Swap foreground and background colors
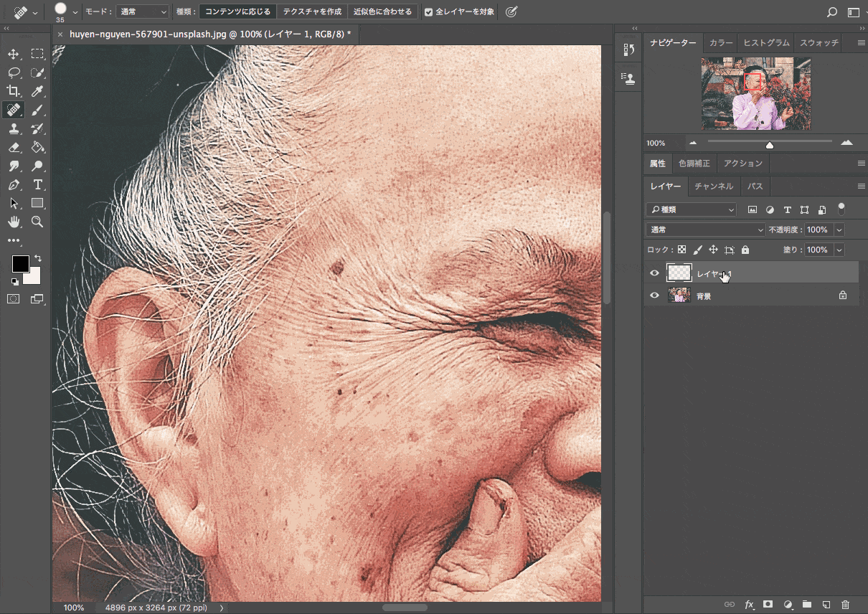 (x=37, y=258)
